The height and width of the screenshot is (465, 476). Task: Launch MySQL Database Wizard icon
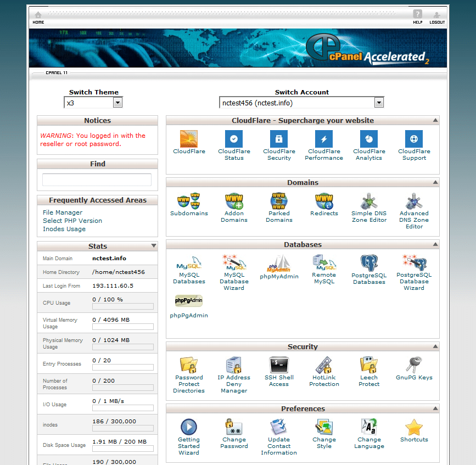[x=234, y=263]
